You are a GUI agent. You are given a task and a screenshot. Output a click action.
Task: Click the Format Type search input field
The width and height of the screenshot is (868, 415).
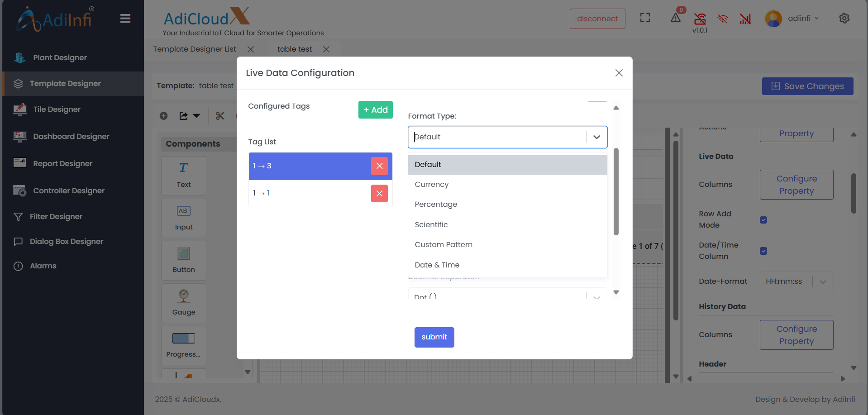click(497, 137)
